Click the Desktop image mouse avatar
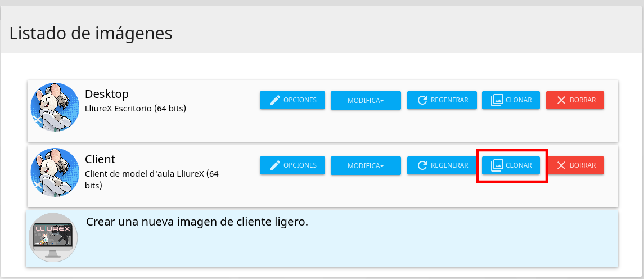The image size is (644, 279). point(55,107)
